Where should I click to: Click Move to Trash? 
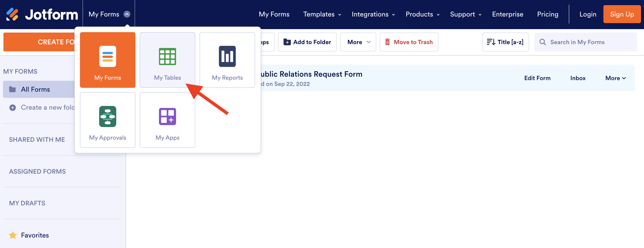click(409, 42)
